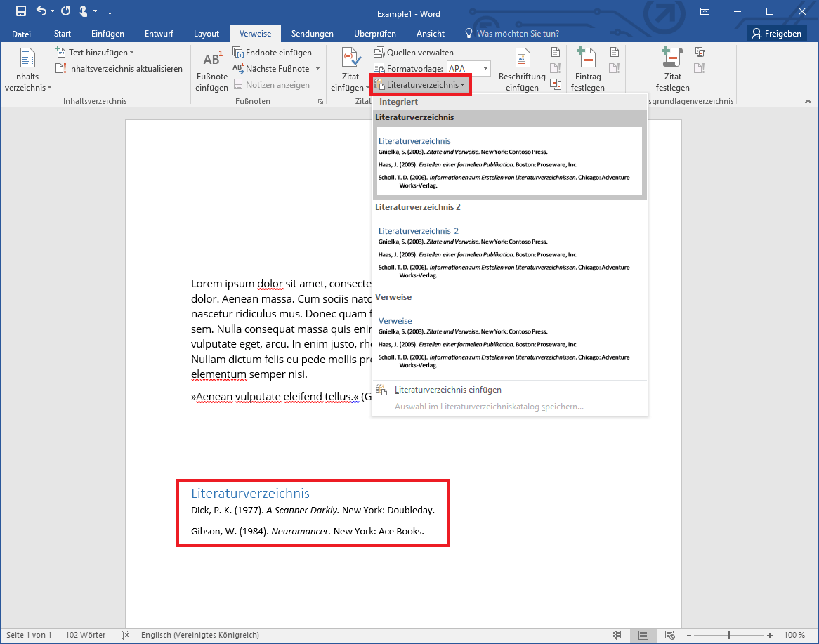Click Quellen verwalten
This screenshot has width=819, height=644.
[414, 53]
